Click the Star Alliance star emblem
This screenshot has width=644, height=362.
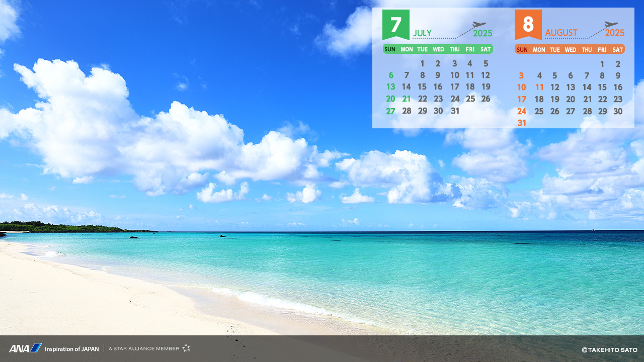click(x=186, y=348)
